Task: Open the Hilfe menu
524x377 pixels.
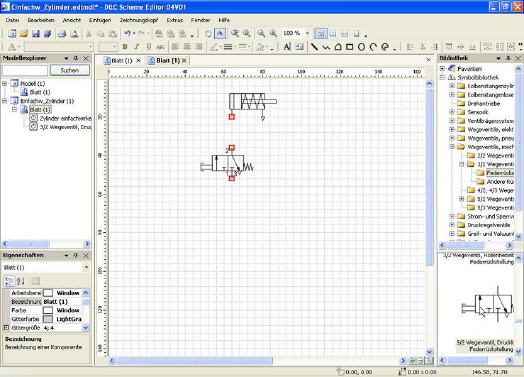Action: (x=224, y=20)
